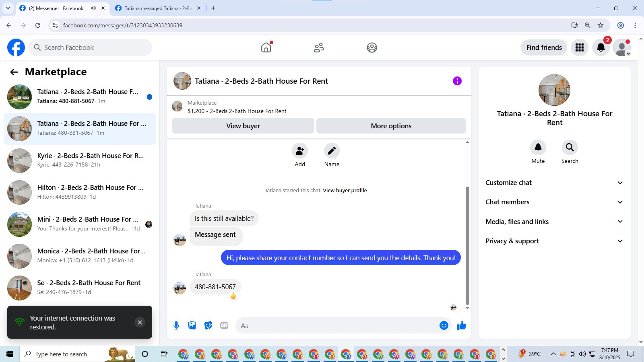Open More options for listing
Image resolution: width=644 pixels, height=362 pixels.
click(x=391, y=126)
